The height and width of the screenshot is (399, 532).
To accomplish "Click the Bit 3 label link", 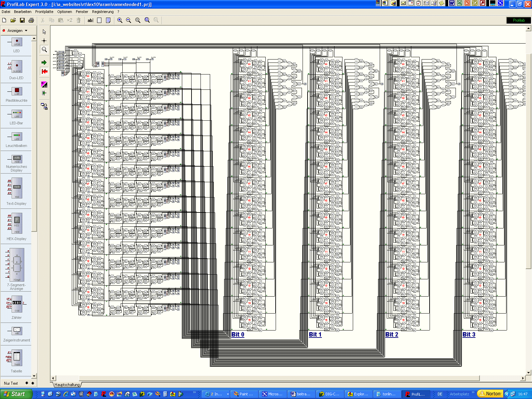I will tap(469, 334).
